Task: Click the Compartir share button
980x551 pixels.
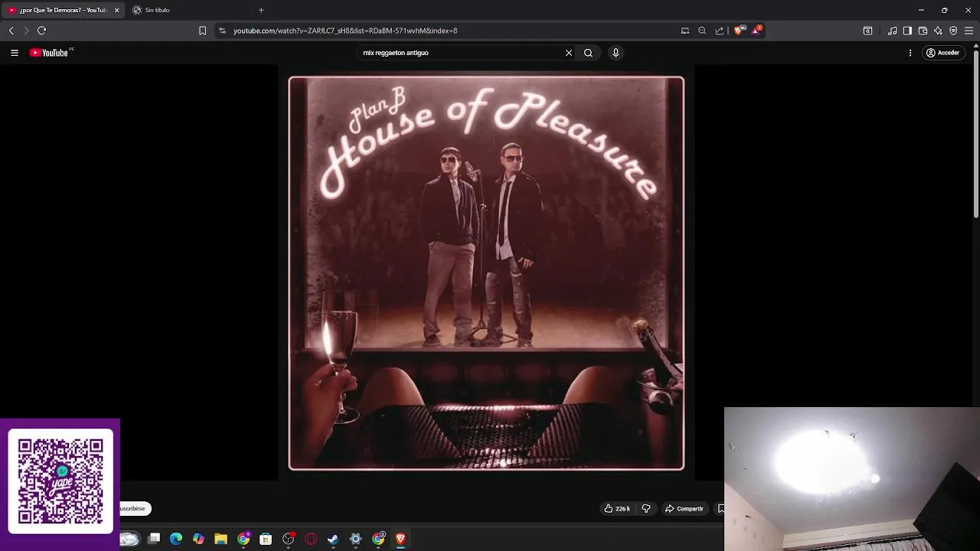Action: click(x=684, y=508)
